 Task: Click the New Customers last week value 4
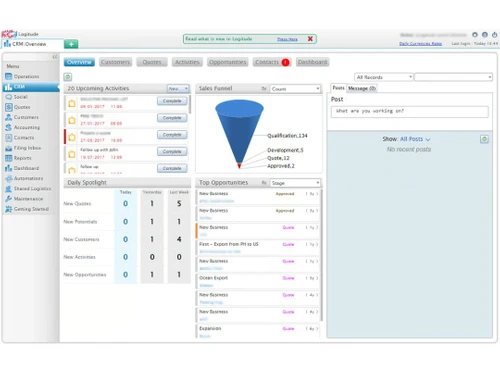point(179,239)
